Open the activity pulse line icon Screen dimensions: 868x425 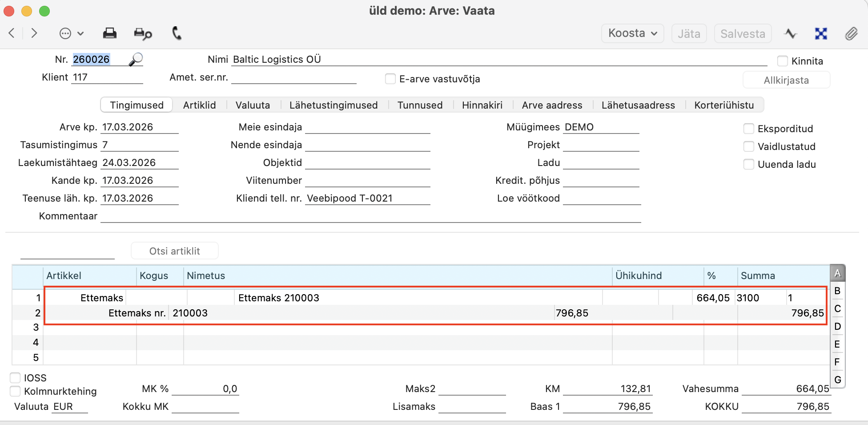[791, 34]
